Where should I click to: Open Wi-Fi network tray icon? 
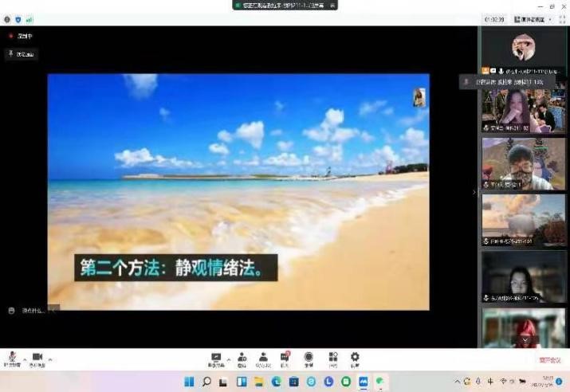[504, 381]
